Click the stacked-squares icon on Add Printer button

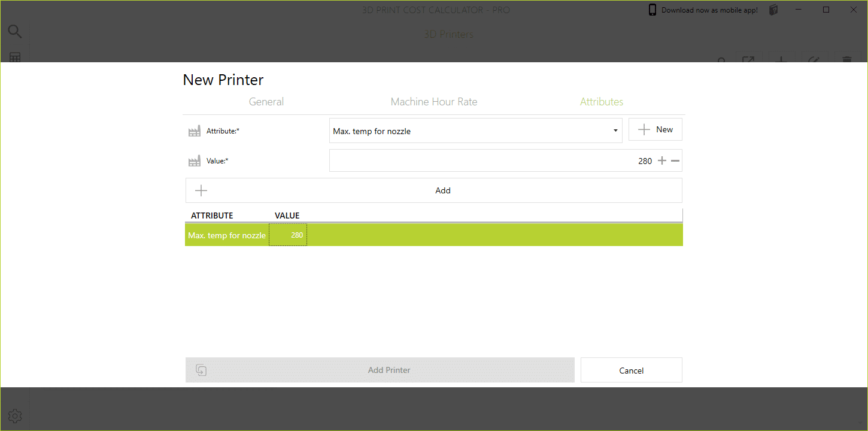[201, 370]
